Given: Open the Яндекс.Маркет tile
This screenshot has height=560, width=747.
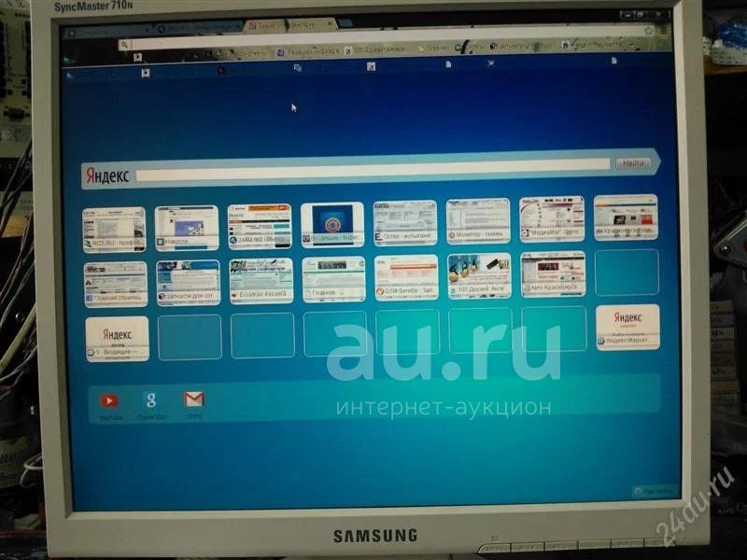Looking at the screenshot, I should (627, 328).
